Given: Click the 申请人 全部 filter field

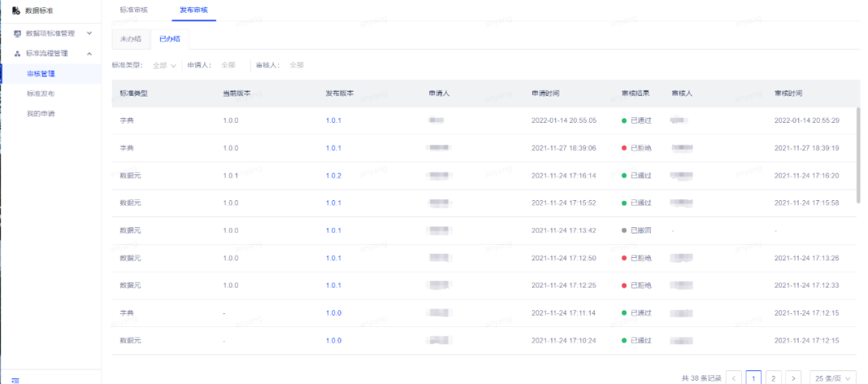Looking at the screenshot, I should (228, 65).
